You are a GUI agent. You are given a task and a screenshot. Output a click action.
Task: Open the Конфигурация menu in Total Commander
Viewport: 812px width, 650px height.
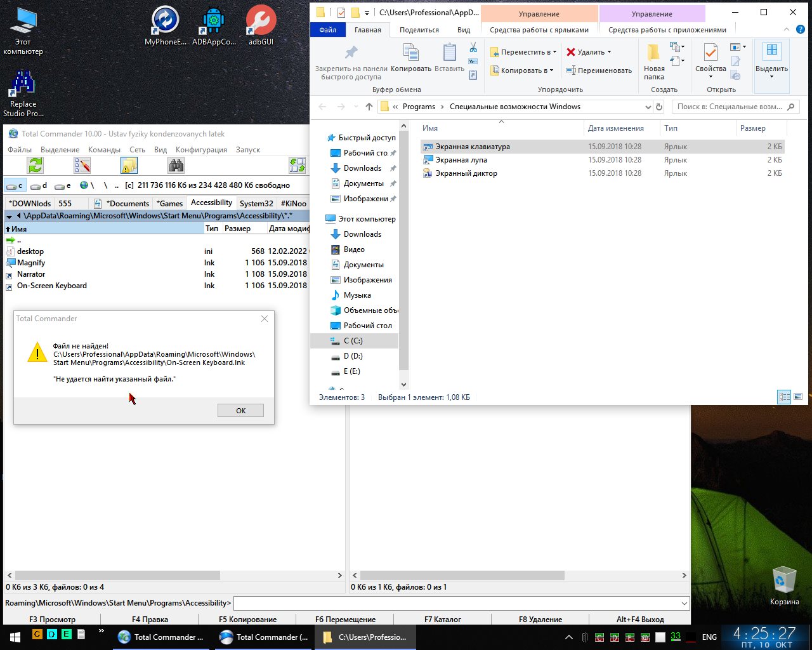201,150
